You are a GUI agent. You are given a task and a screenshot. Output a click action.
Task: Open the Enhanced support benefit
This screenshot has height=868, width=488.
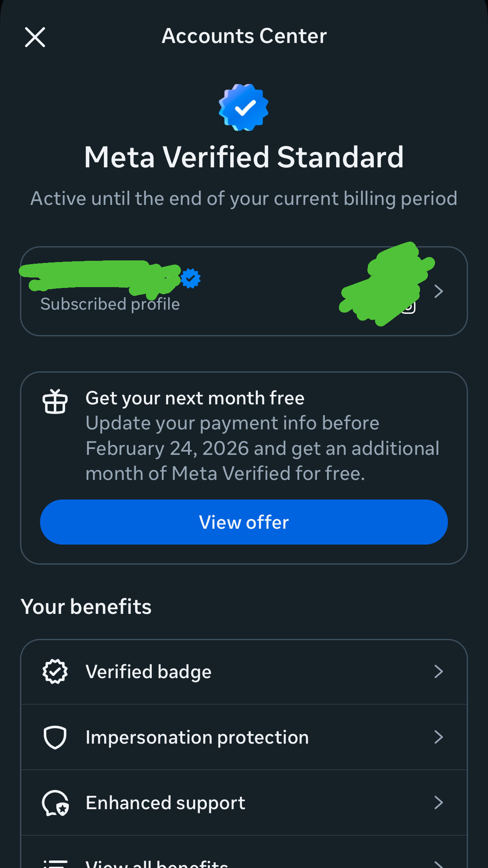click(165, 803)
